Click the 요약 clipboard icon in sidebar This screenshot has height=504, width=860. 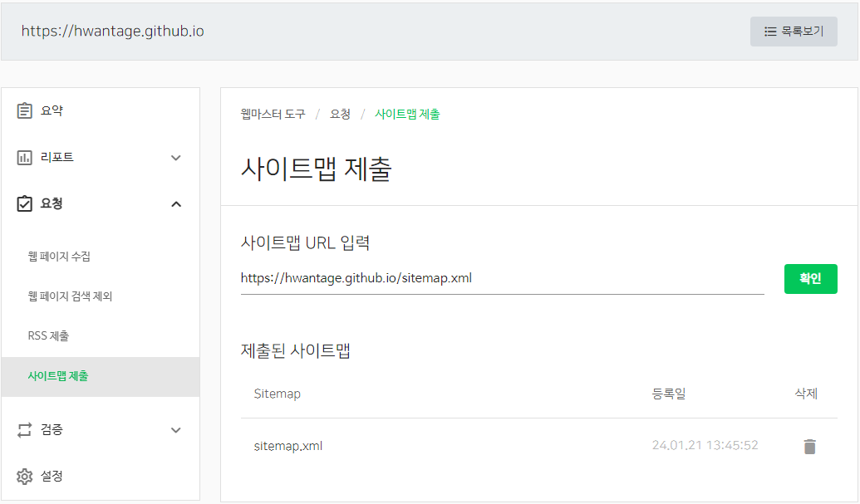point(25,110)
